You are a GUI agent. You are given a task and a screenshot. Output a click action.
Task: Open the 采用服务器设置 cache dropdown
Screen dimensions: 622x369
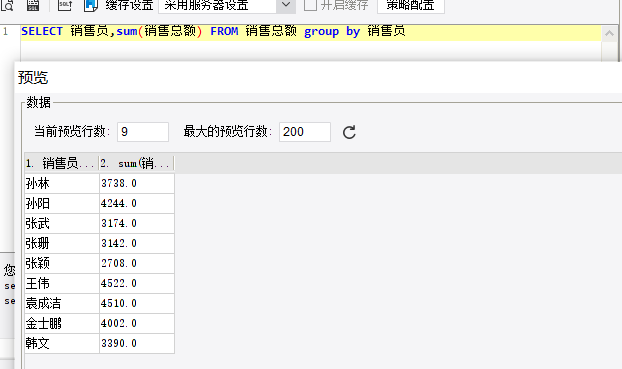click(x=286, y=6)
